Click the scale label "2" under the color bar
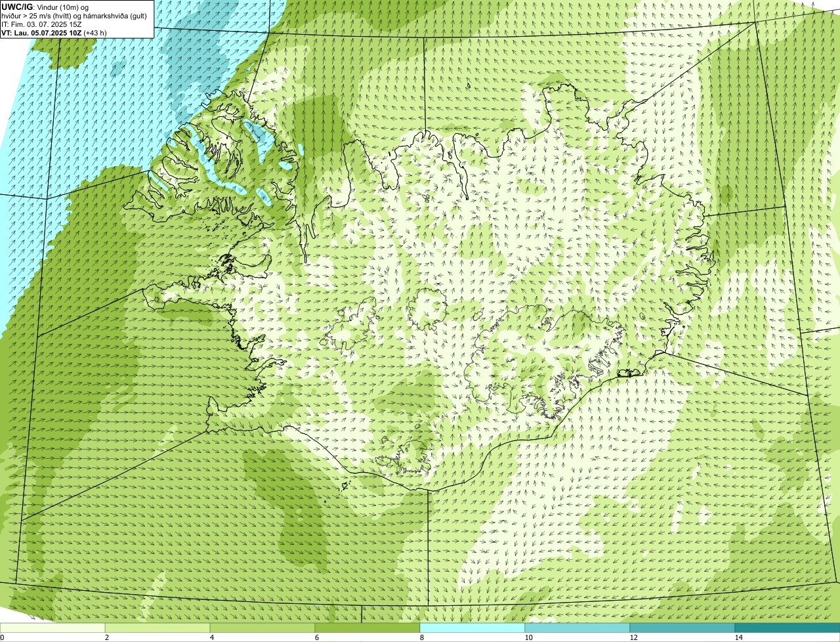Image resolution: width=840 pixels, height=642 pixels. (x=107, y=637)
